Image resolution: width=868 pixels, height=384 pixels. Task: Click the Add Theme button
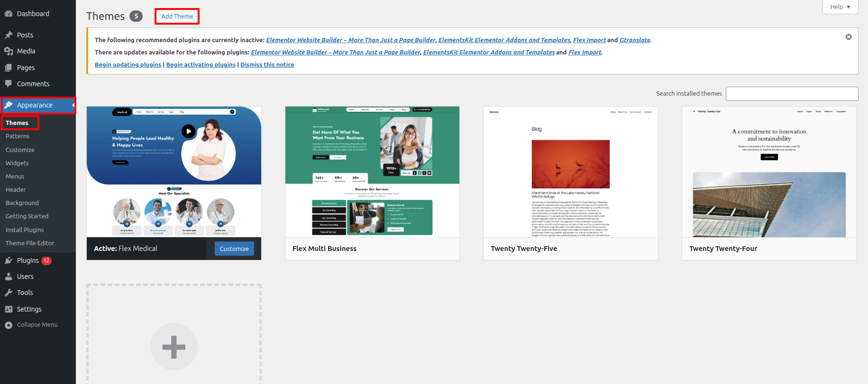pos(177,16)
